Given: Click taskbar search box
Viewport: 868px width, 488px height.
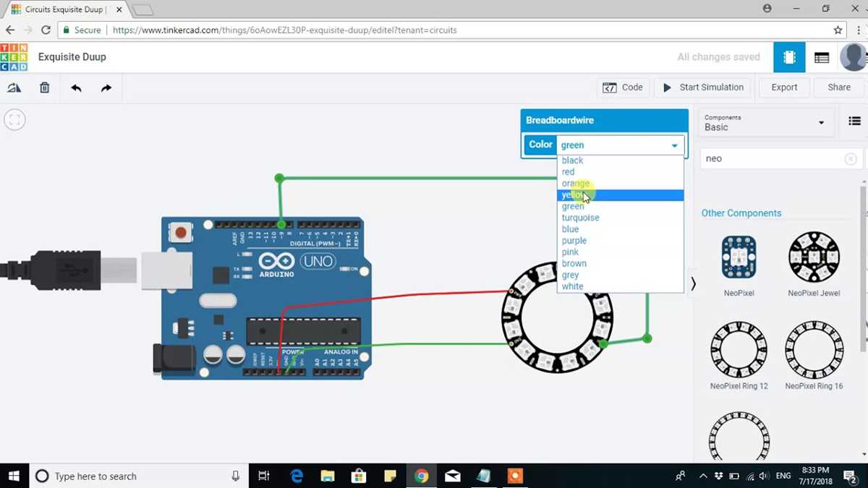Looking at the screenshot, I should pos(139,476).
